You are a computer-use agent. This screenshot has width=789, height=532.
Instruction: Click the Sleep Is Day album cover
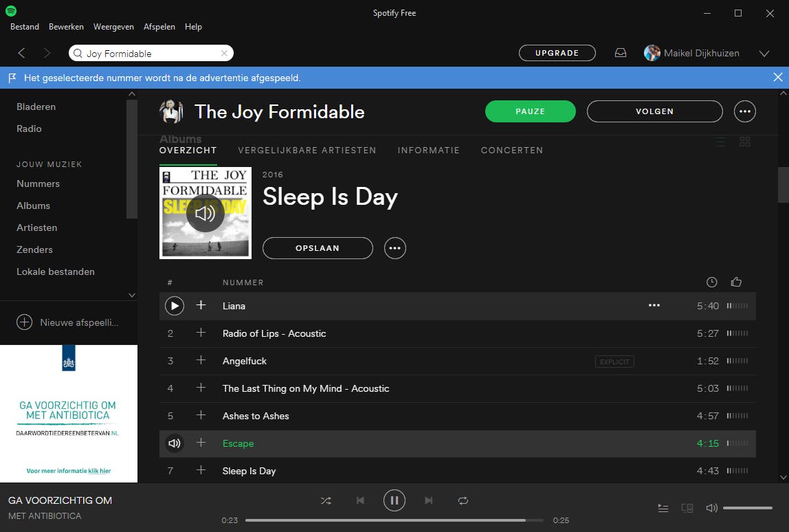(205, 213)
